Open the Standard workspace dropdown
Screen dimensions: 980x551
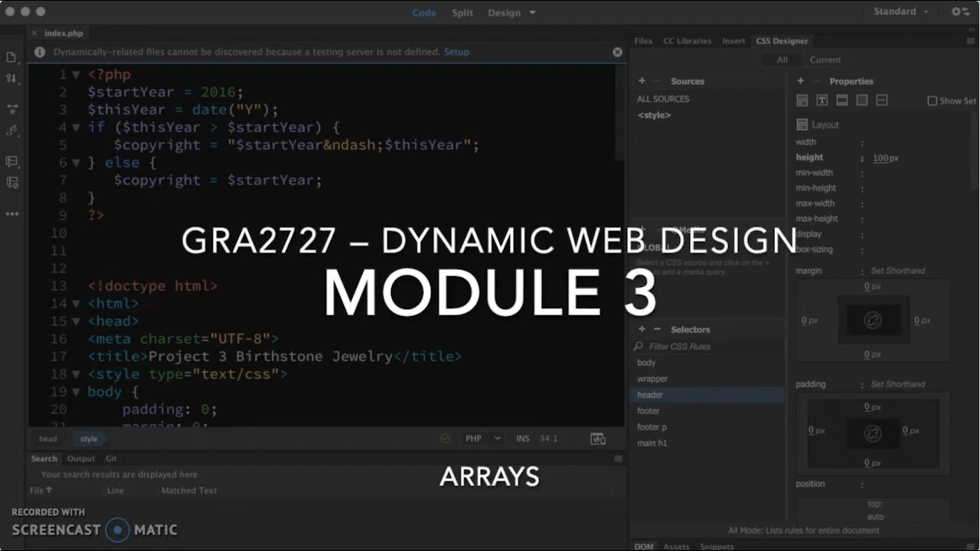901,11
